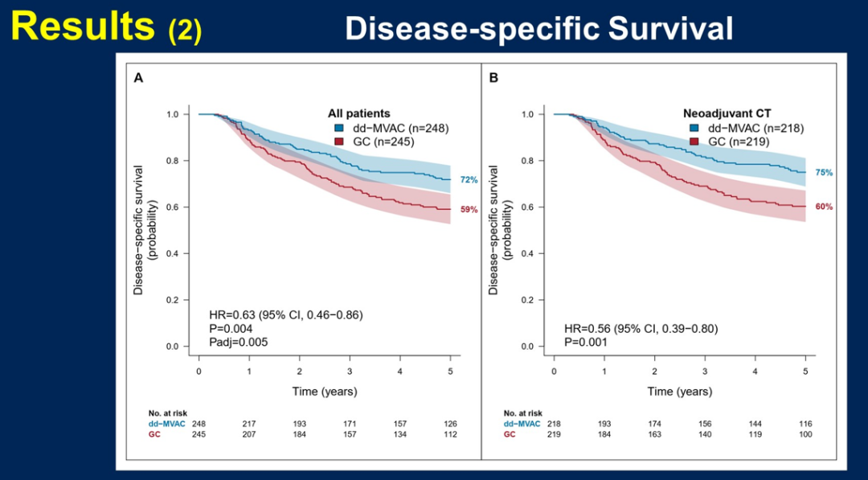
Task: Click the 75% survival endpoint label
Action: tap(824, 173)
